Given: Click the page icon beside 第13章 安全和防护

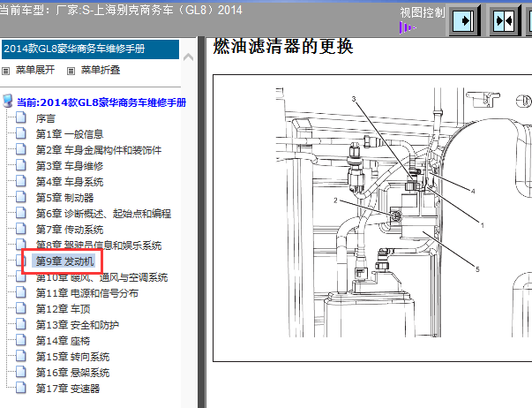Looking at the screenshot, I should (21, 324).
